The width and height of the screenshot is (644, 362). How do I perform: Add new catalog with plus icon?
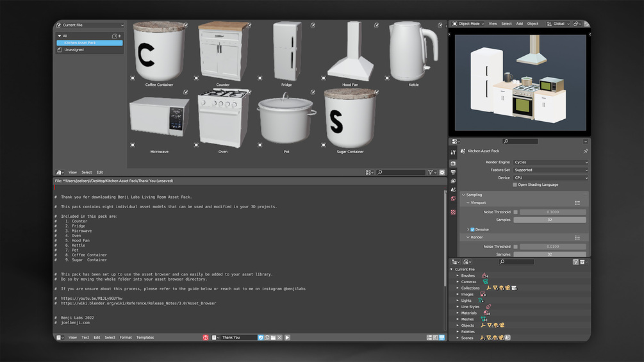click(x=120, y=36)
